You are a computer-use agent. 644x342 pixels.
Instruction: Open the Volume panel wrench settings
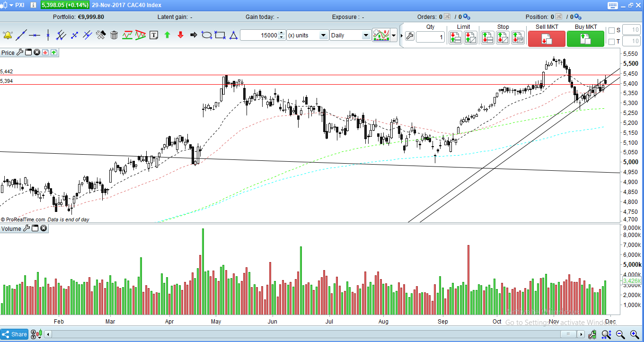pyautogui.click(x=26, y=228)
